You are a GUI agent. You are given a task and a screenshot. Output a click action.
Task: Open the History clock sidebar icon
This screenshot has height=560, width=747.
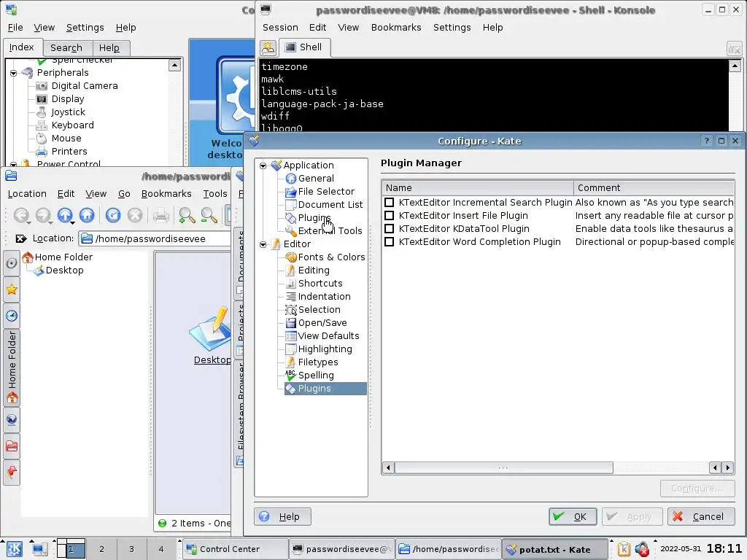[12, 315]
